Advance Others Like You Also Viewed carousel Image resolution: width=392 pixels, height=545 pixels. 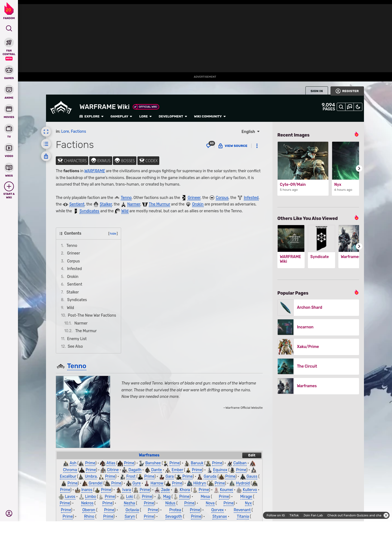tap(359, 246)
